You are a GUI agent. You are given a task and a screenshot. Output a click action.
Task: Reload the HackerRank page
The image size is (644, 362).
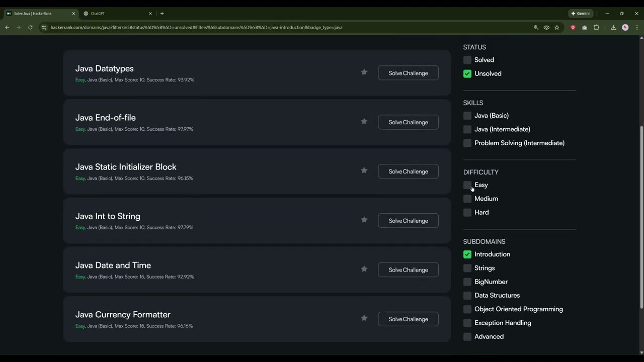pos(30,27)
